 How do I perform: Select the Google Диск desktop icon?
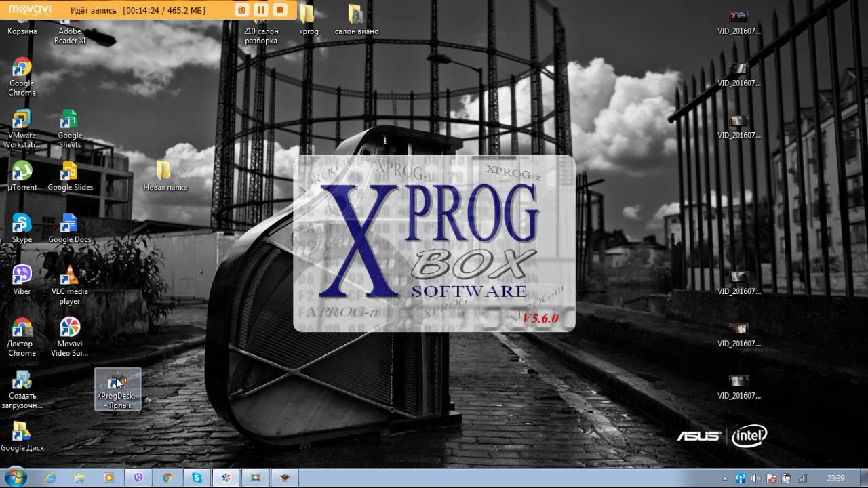(22, 437)
